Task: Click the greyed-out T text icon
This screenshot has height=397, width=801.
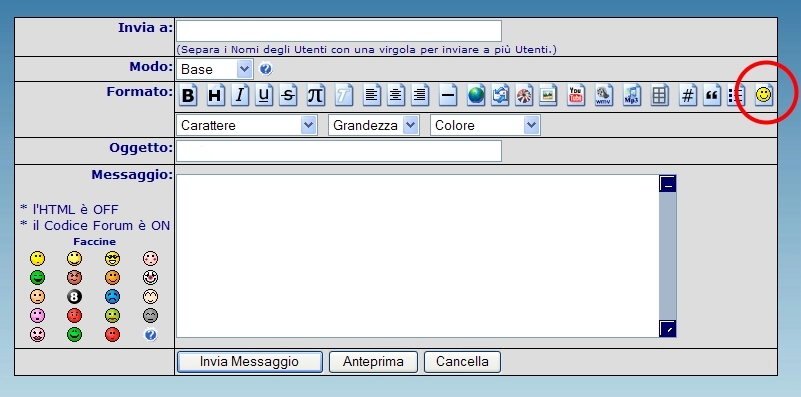Action: [344, 95]
